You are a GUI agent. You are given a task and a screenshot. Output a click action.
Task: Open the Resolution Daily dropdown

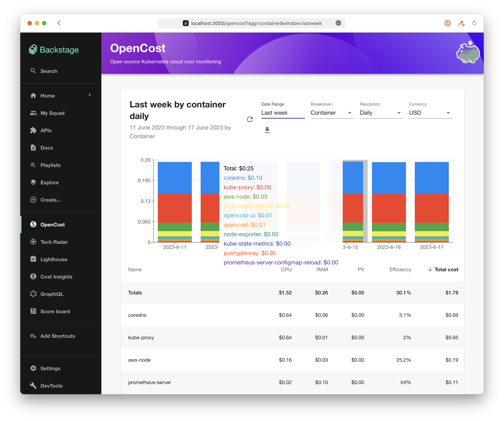tap(381, 113)
